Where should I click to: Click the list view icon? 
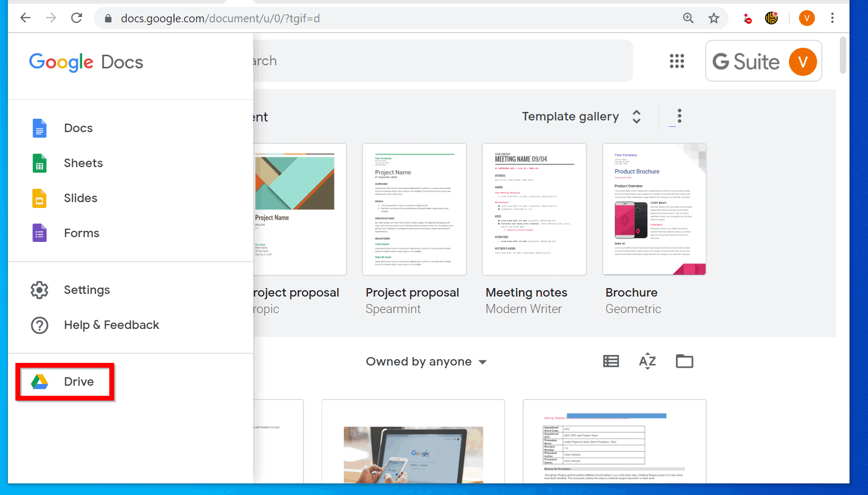pyautogui.click(x=611, y=361)
